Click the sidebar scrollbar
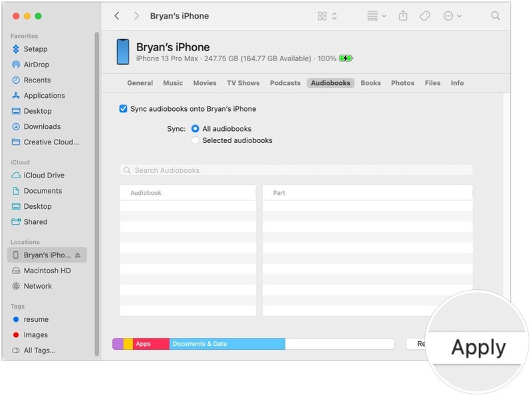 96,194
